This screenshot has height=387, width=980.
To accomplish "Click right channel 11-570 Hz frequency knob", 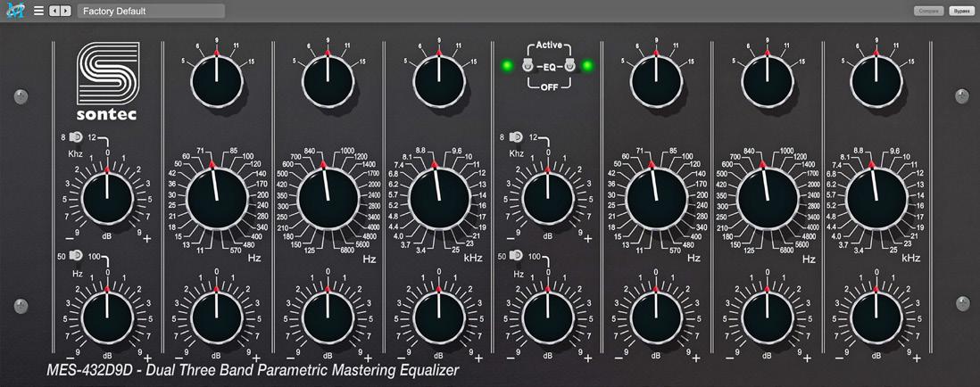I will pos(656,199).
